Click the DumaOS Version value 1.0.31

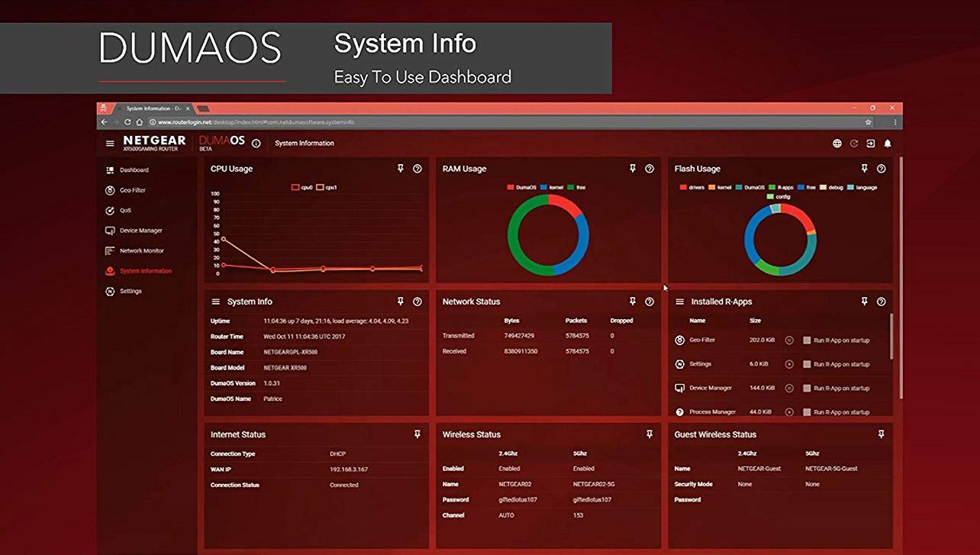(x=272, y=383)
